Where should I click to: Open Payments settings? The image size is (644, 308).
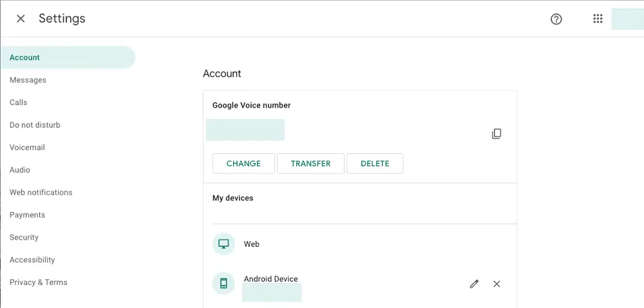click(28, 215)
